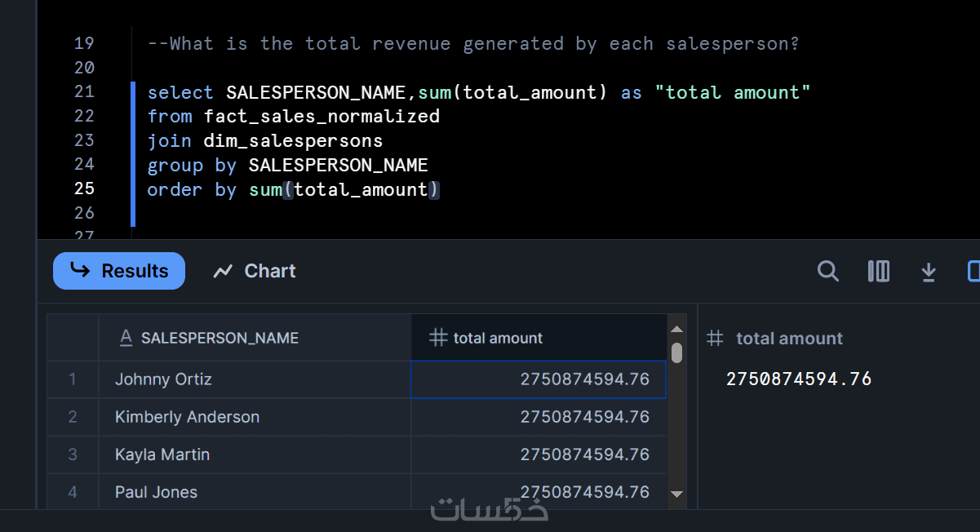
Task: Select row number 3 in results
Action: tap(73, 454)
